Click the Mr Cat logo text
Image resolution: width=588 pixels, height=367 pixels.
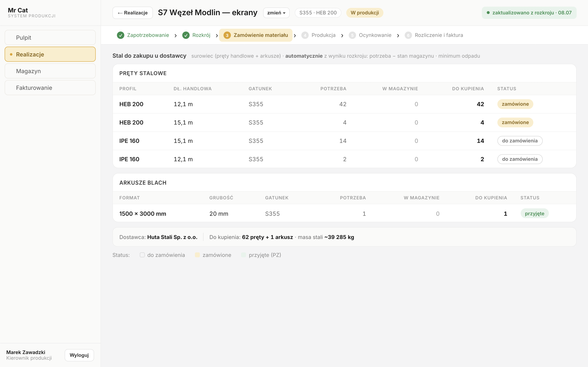tap(18, 10)
